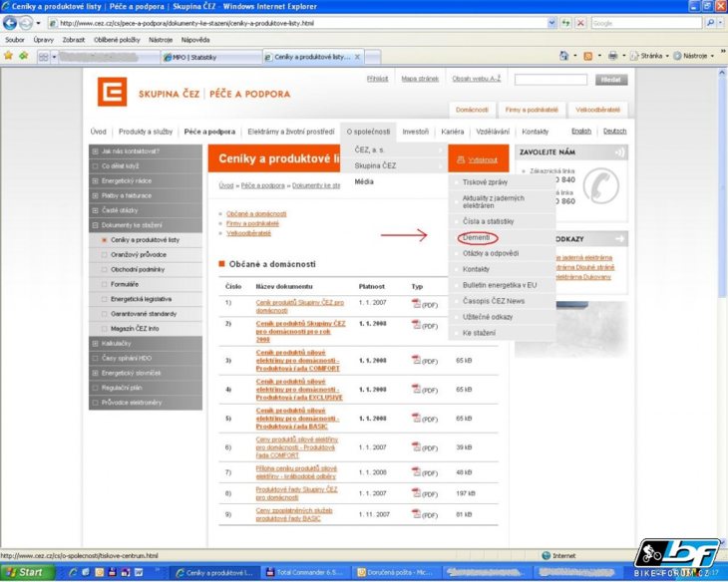This screenshot has height=582, width=728.
Task: Open the Zobrazit menu
Action: coord(74,40)
